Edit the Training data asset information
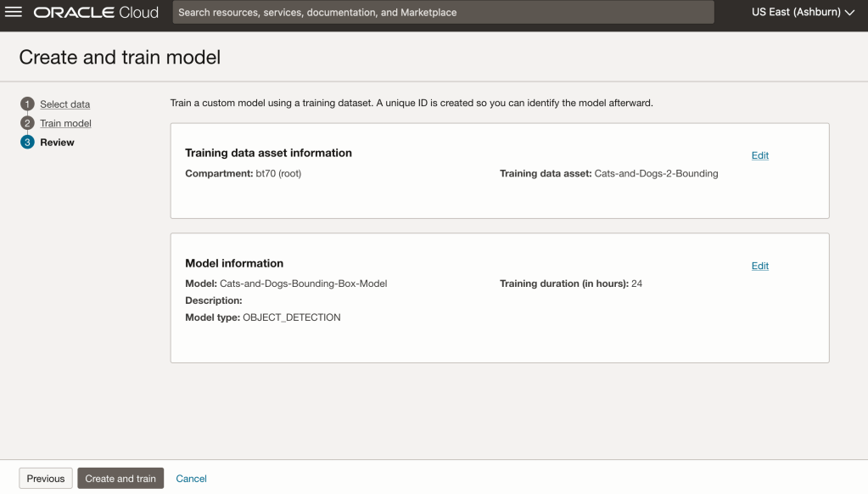This screenshot has width=868, height=494. point(759,155)
